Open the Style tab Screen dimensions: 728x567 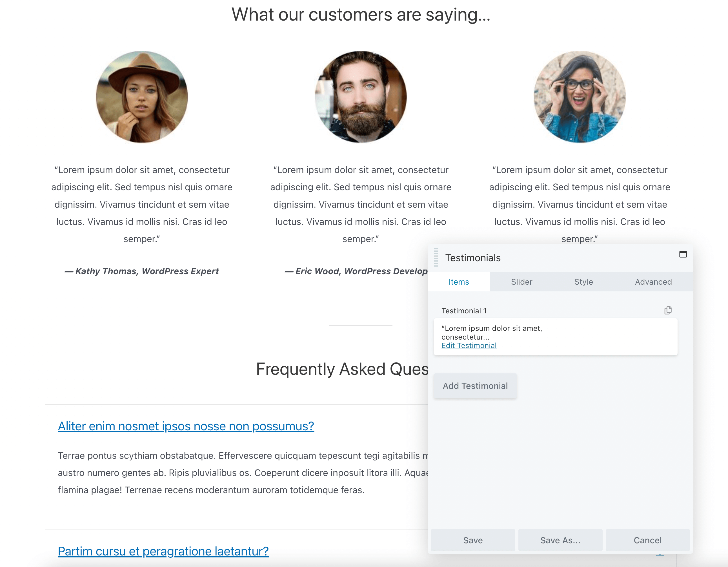click(x=583, y=282)
